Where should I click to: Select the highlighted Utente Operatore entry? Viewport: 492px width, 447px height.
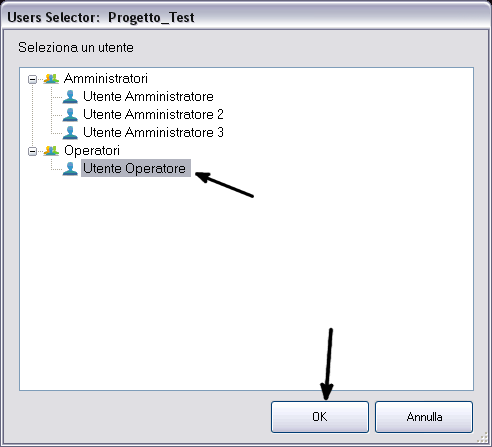136,168
